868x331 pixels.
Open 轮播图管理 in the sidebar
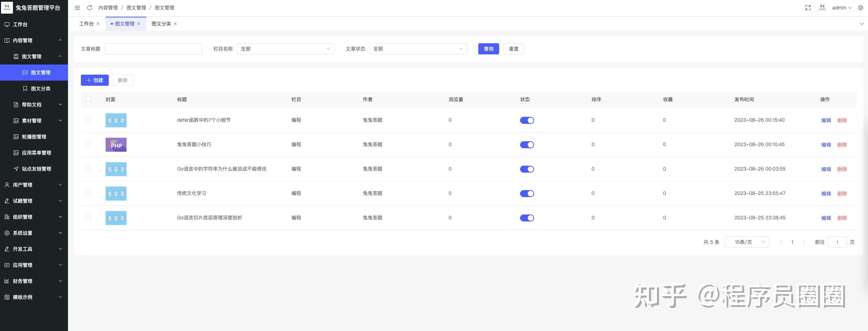[34, 137]
